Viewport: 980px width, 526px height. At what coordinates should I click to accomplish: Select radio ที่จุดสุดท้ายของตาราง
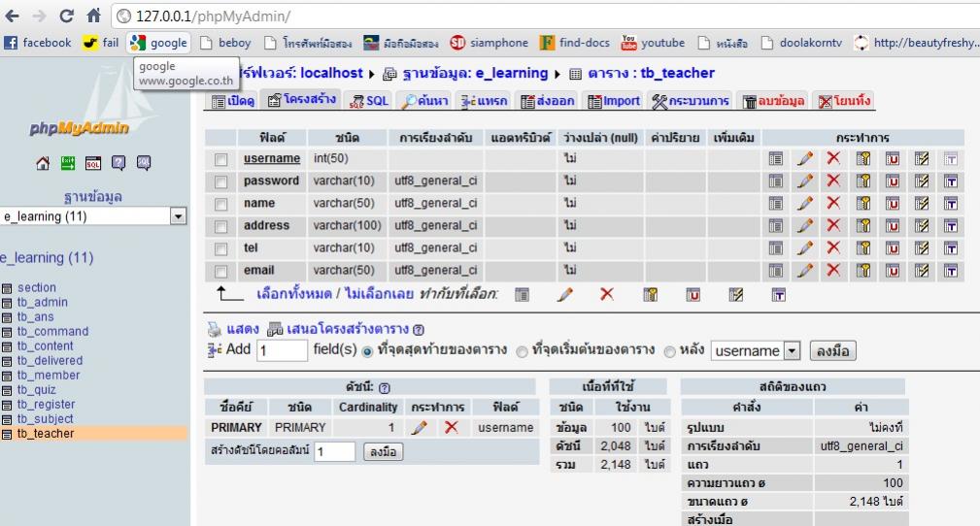pyautogui.click(x=367, y=351)
